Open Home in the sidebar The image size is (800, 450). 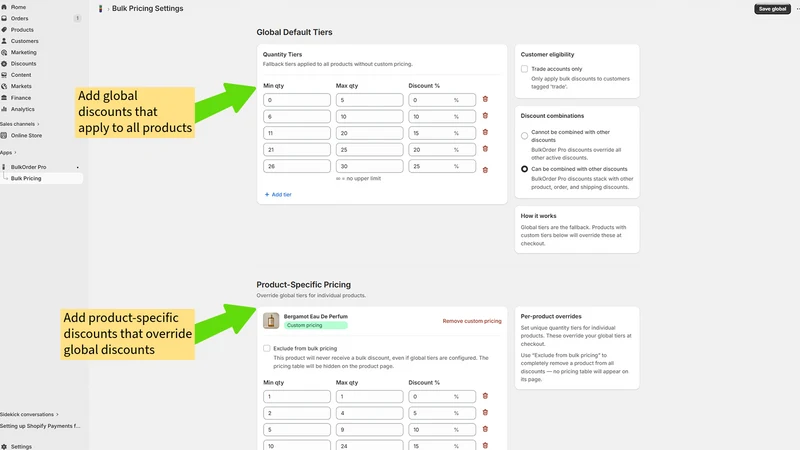tap(18, 7)
